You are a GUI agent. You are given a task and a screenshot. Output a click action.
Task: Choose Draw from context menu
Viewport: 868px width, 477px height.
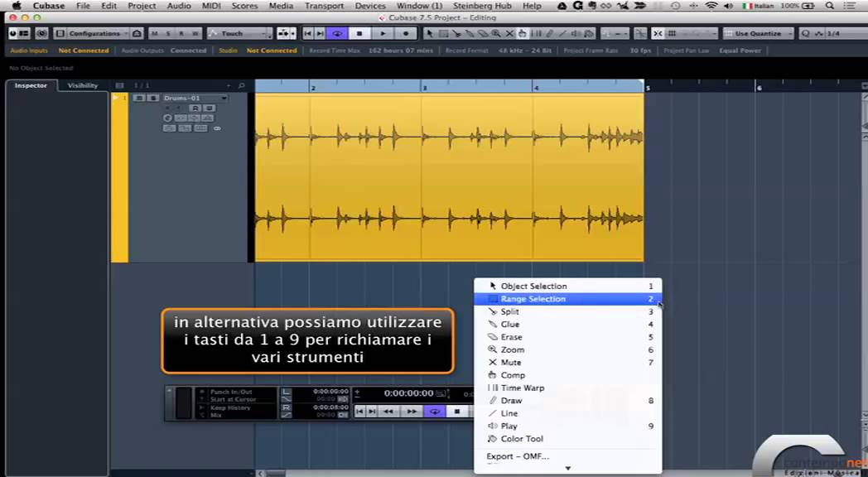click(568, 401)
